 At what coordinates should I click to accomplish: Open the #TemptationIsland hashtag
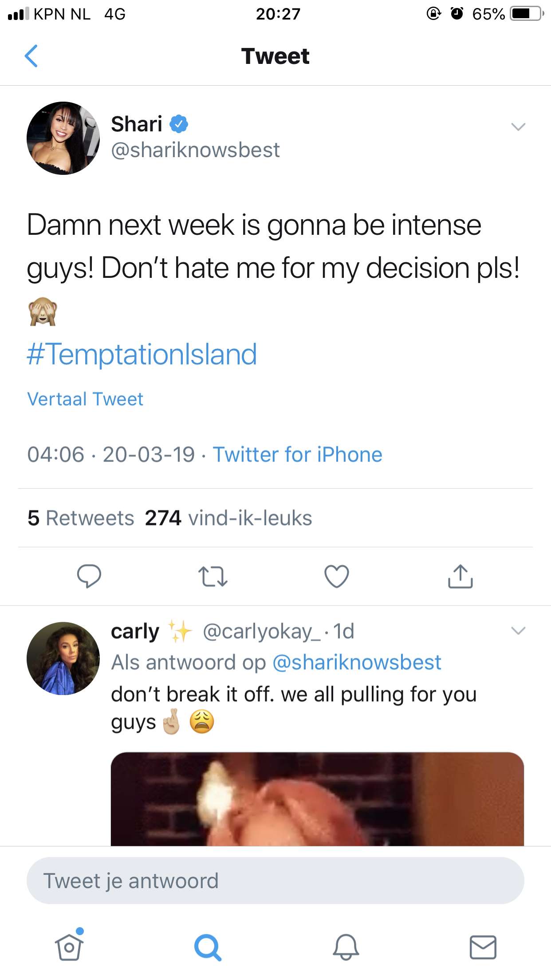(142, 354)
